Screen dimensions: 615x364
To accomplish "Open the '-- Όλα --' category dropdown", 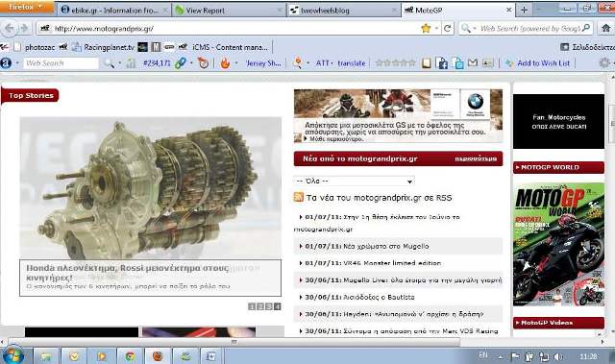I will coord(354,181).
